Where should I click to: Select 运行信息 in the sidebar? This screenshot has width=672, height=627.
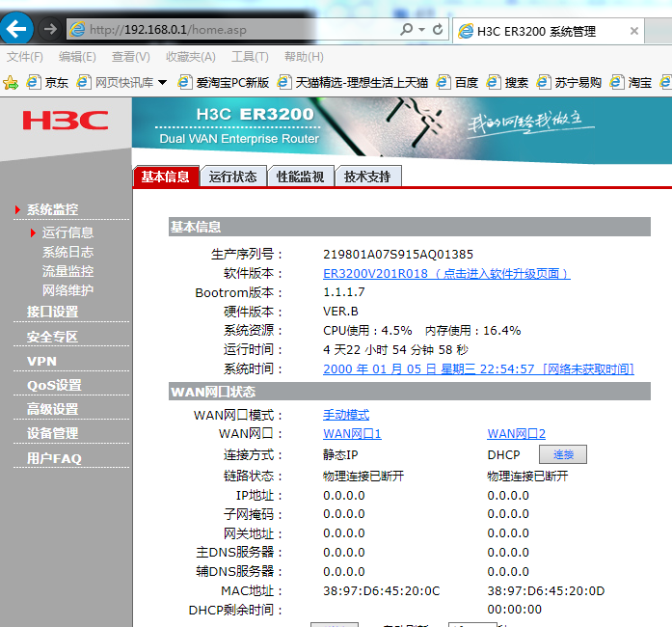67,232
